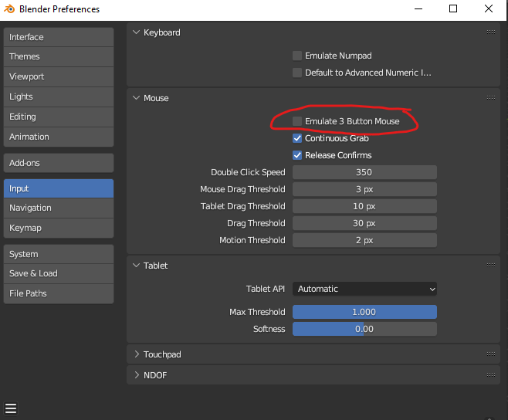Go to System preferences
Screen dimensions: 508x420
tap(59, 254)
